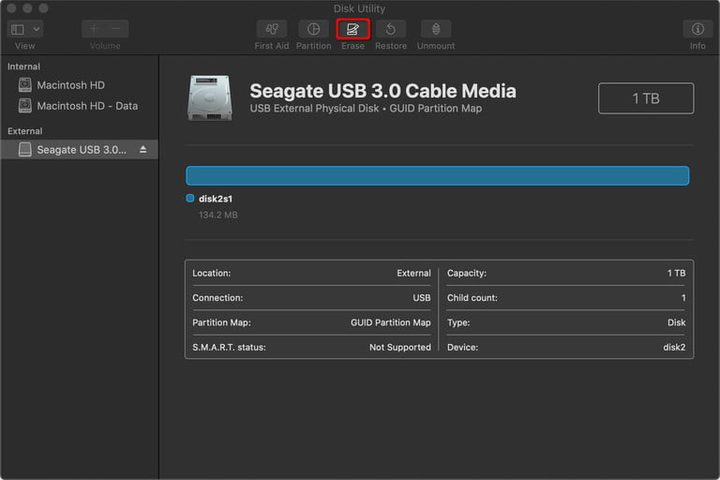Select Seagate USB 3.0 external disk
This screenshot has width=720, height=480.
point(79,150)
